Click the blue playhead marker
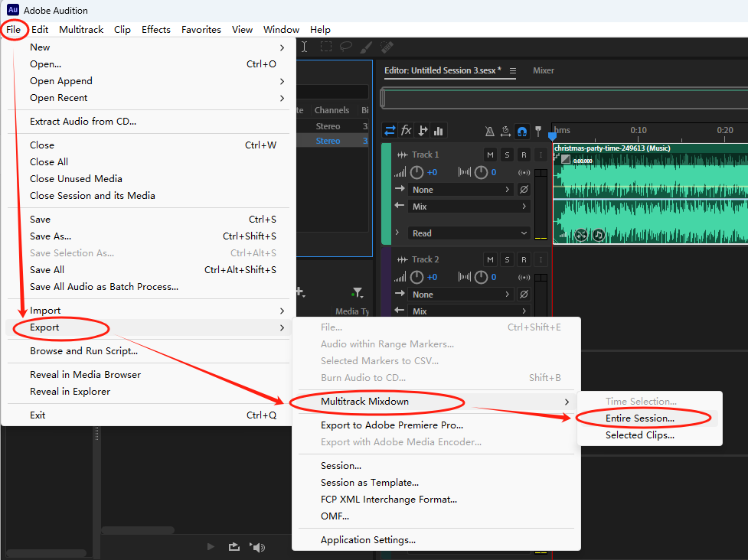This screenshot has width=748, height=560. [x=552, y=136]
